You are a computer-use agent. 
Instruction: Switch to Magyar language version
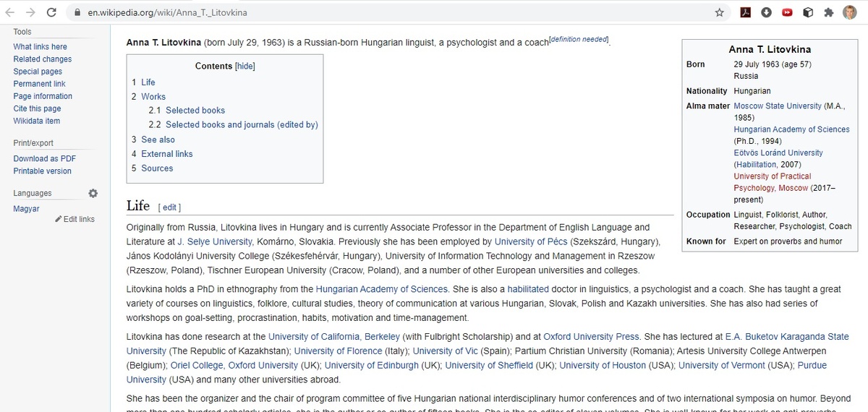click(x=26, y=209)
